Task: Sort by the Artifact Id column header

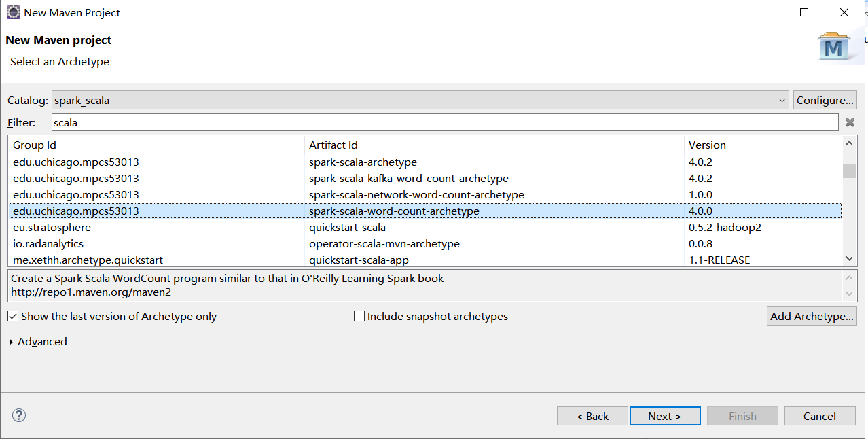Action: (494, 145)
